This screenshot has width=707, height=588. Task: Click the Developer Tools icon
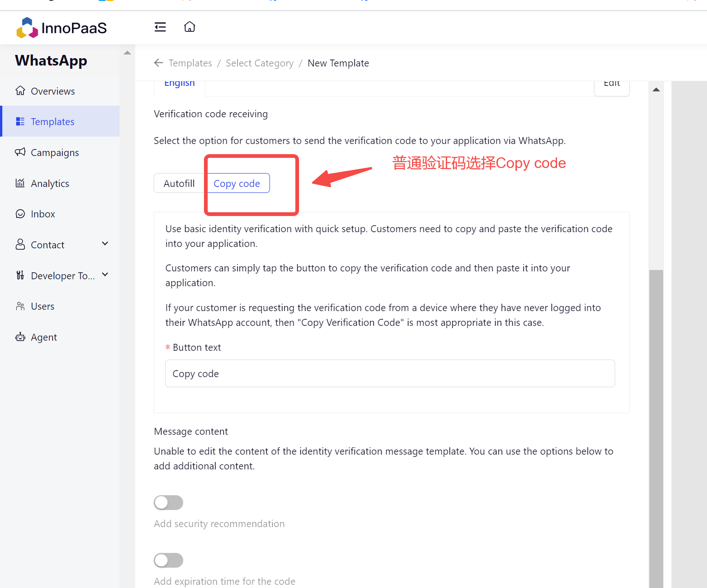click(x=20, y=275)
